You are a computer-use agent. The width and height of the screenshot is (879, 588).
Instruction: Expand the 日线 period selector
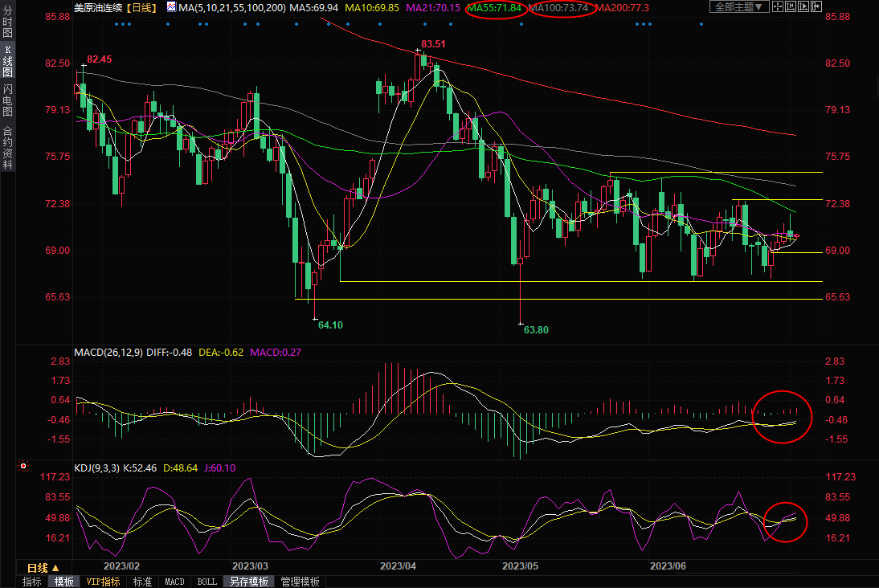[x=43, y=568]
